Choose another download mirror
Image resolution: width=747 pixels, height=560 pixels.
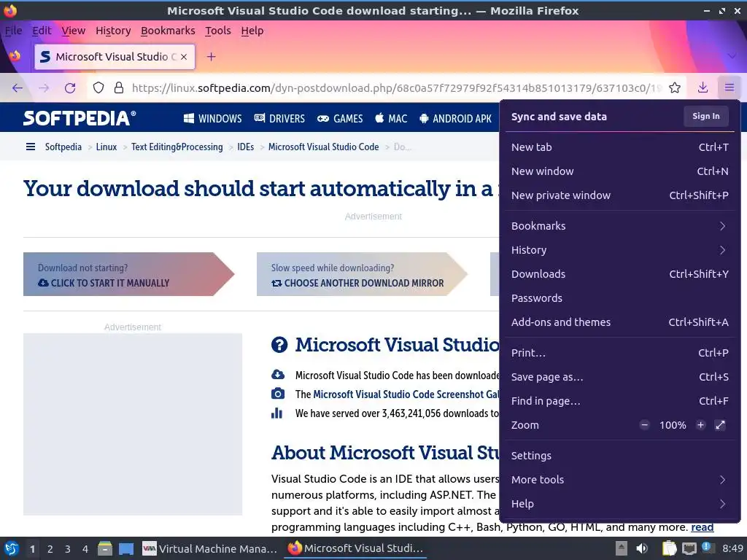[x=362, y=274]
